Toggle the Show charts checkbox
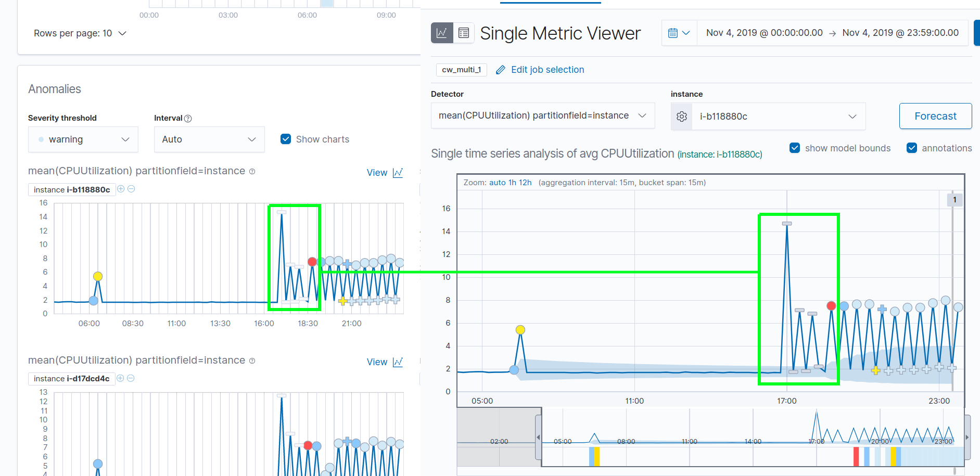This screenshot has width=980, height=476. pyautogui.click(x=286, y=139)
